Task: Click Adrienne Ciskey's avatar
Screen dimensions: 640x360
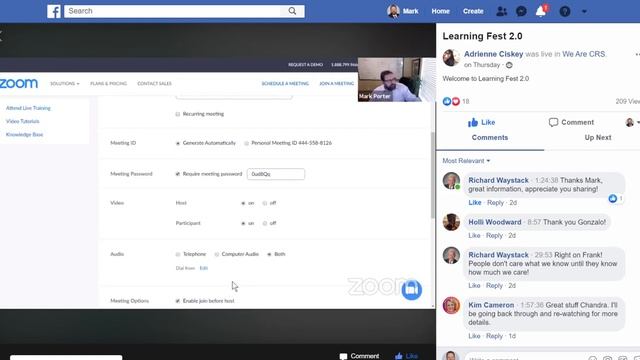Action: [451, 58]
